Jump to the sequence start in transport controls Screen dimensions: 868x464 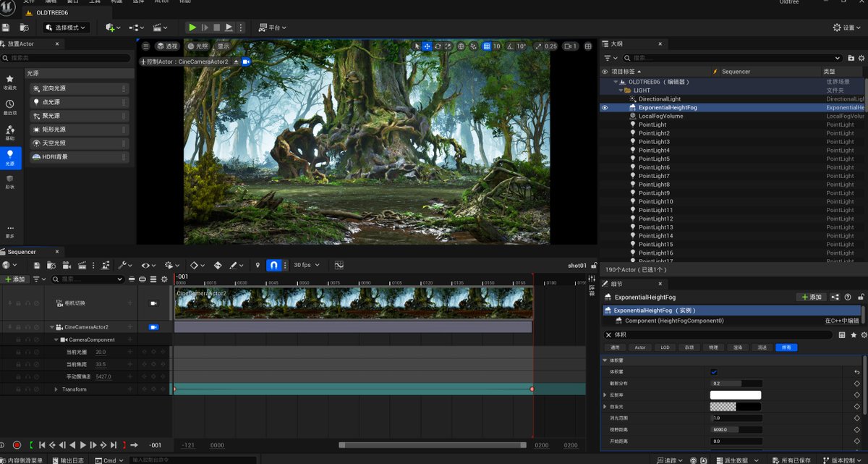pos(42,445)
